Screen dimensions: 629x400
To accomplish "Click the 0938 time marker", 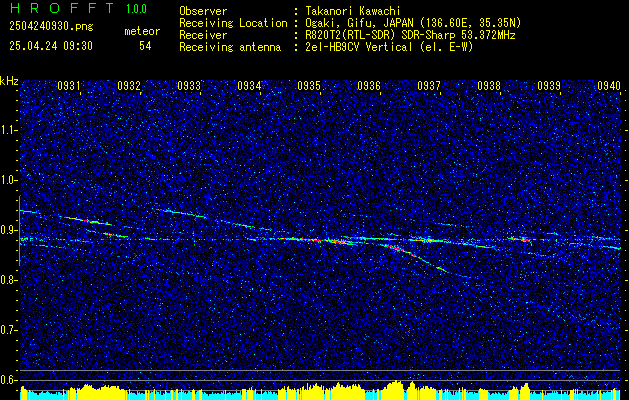I will 489,86.
